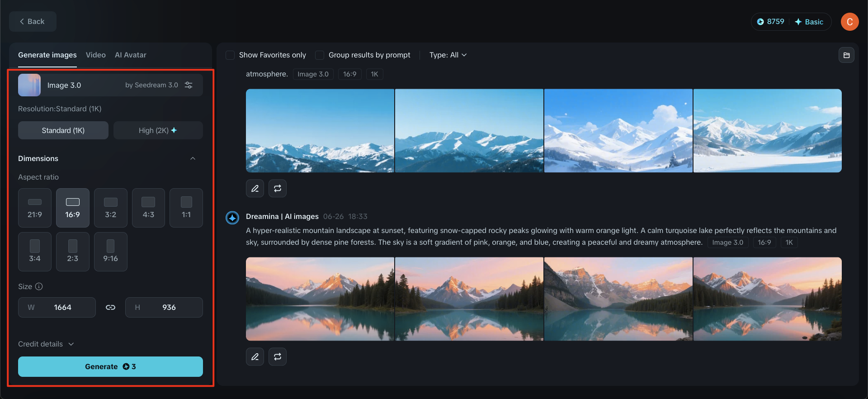Open third snowy mountain image
Viewport: 868px width, 399px height.
(x=618, y=131)
